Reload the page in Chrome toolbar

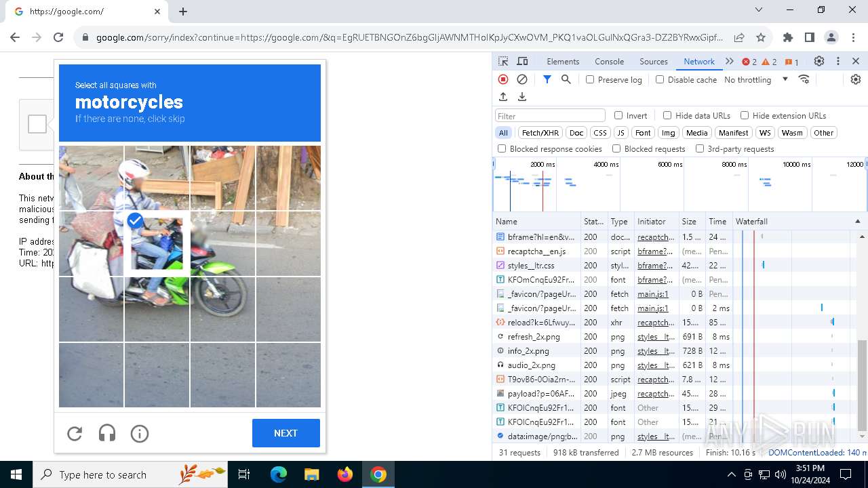[x=58, y=38]
